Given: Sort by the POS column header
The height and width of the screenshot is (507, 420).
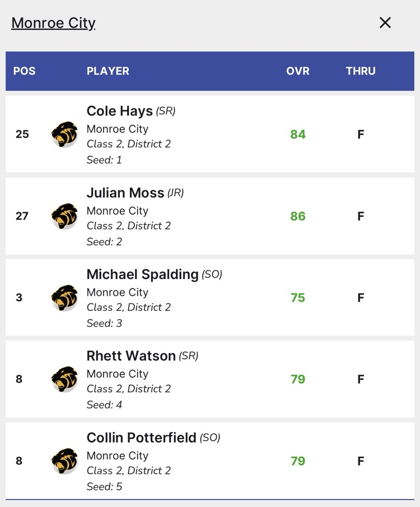Looking at the screenshot, I should [x=24, y=71].
